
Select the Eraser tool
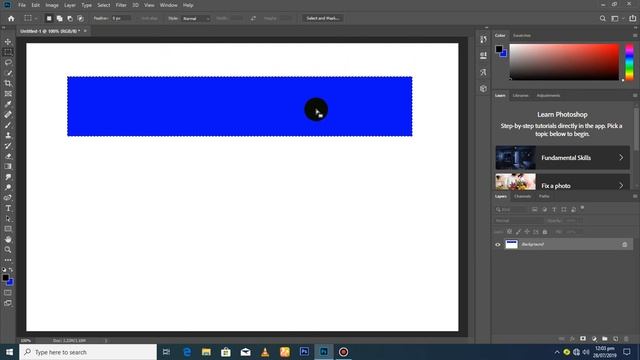point(8,156)
